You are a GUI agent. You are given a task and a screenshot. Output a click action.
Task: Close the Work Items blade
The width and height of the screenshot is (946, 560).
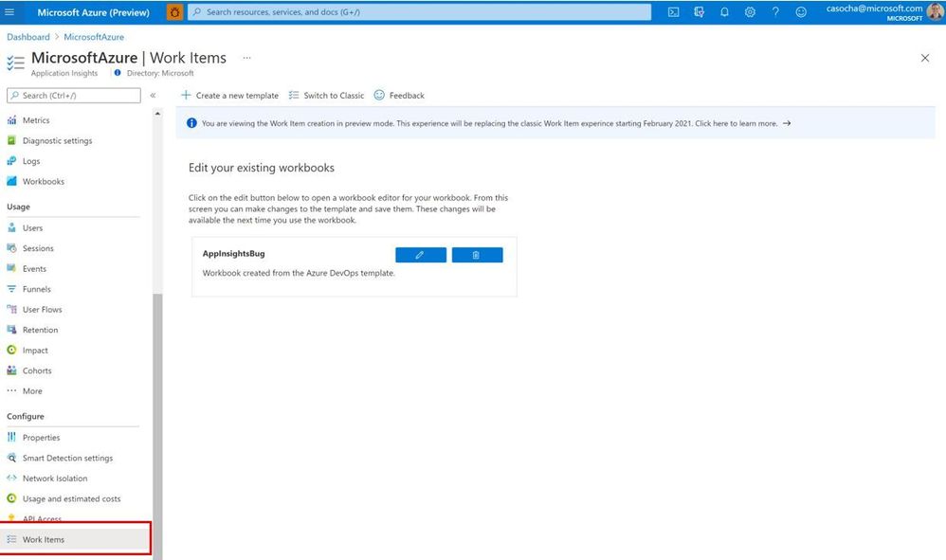(x=925, y=58)
